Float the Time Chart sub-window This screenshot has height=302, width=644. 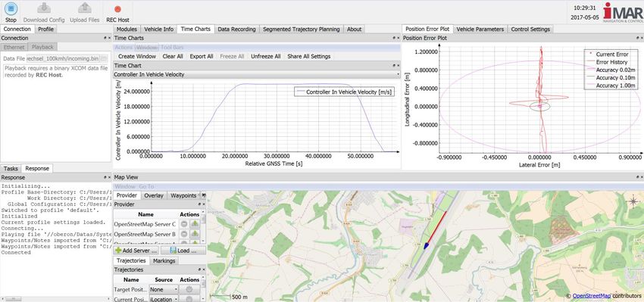click(x=394, y=66)
